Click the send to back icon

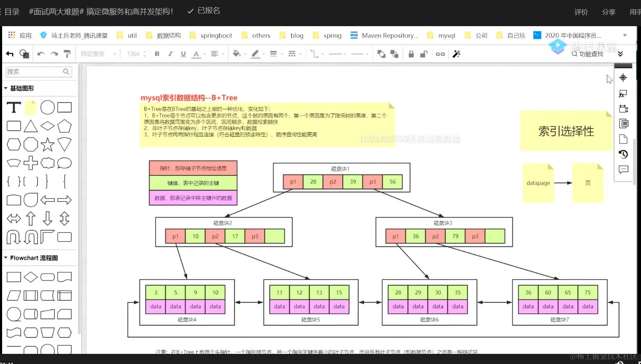(395, 54)
